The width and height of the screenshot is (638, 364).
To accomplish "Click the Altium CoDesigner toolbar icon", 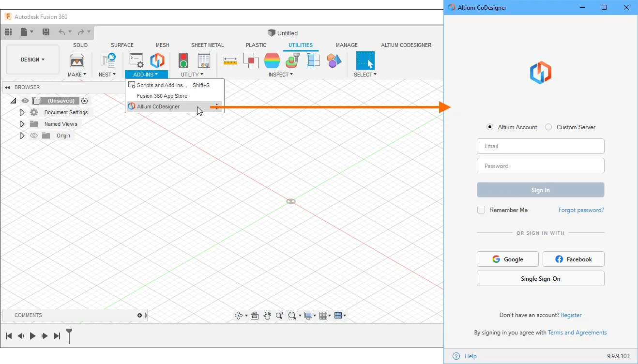I will 157,61.
